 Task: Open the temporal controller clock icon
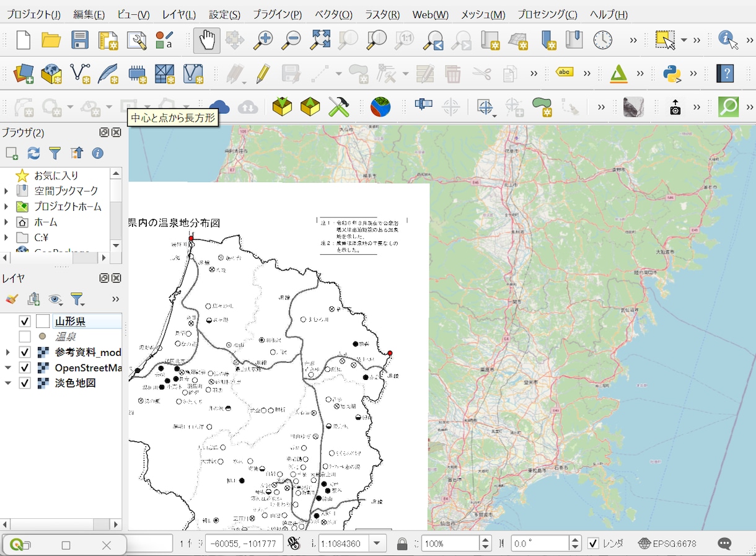pos(602,40)
